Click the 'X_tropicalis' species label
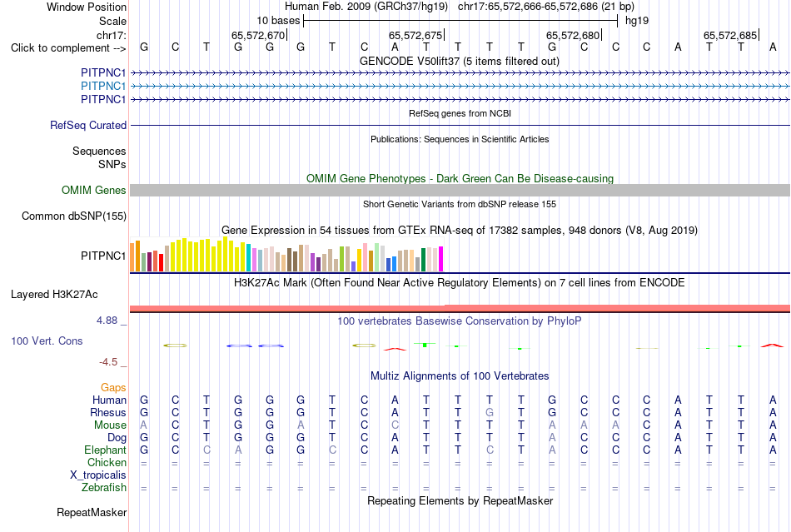Screen dimensions: 791x532 98,475
